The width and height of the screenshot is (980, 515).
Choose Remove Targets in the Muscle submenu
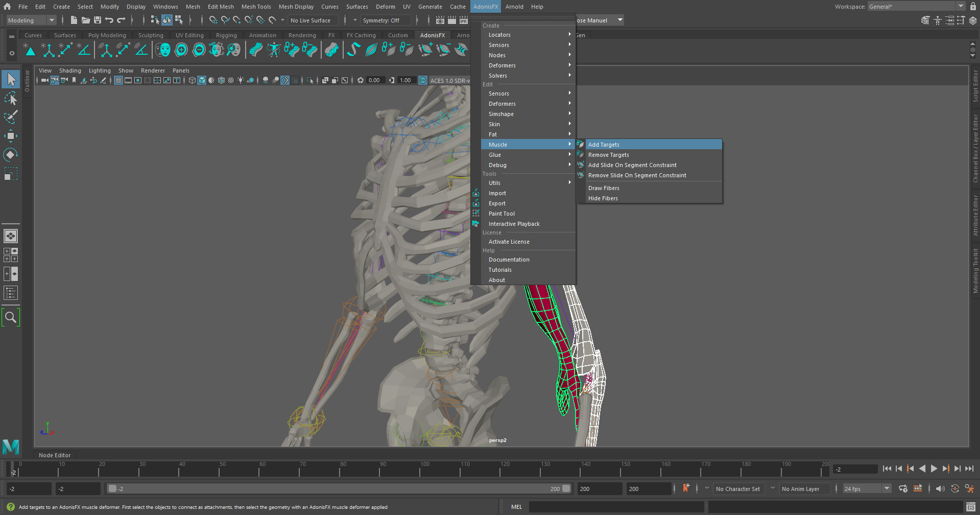(x=649, y=155)
